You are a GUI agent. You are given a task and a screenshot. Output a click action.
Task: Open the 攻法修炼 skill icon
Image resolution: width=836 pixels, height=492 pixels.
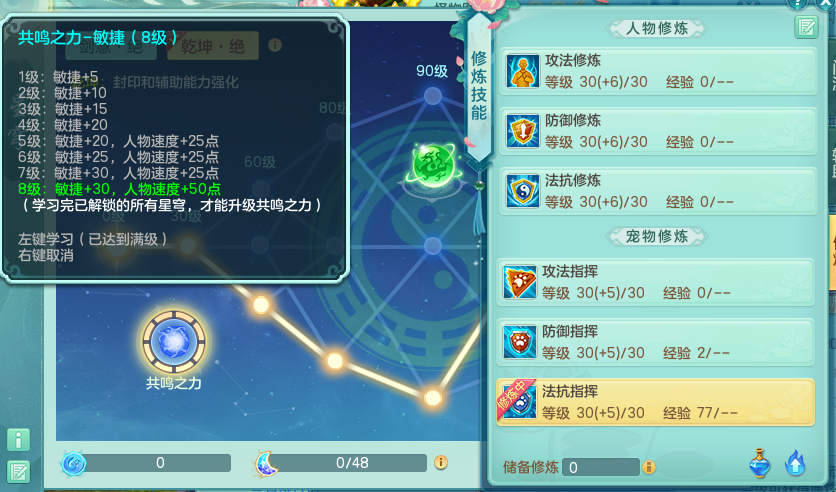pos(522,70)
